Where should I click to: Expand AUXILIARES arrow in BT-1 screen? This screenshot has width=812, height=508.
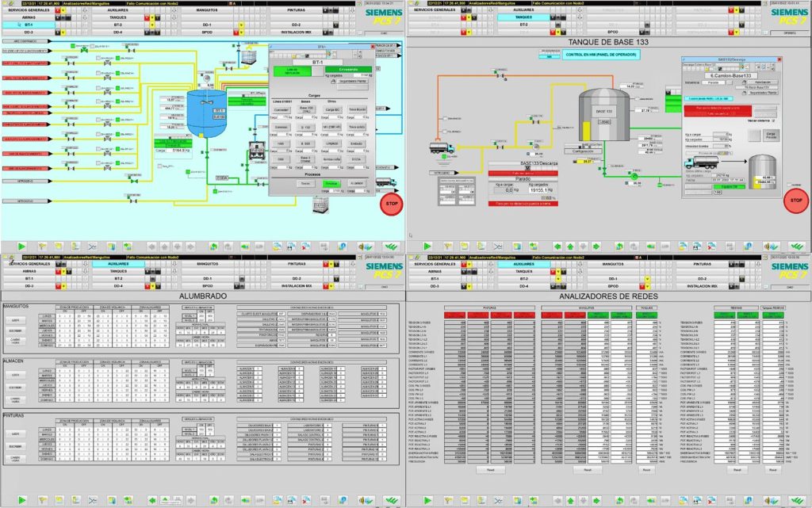(x=174, y=10)
